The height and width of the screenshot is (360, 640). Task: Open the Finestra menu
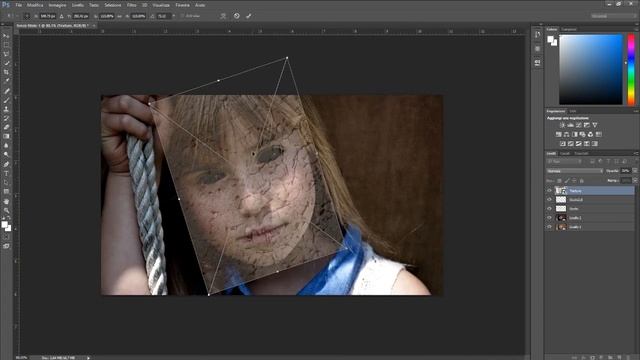coord(182,5)
